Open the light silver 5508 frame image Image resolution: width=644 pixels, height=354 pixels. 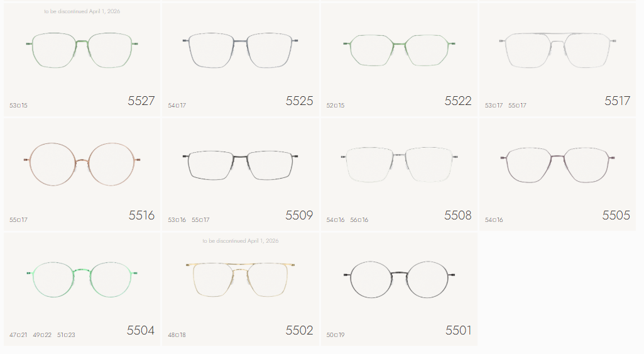(x=399, y=165)
